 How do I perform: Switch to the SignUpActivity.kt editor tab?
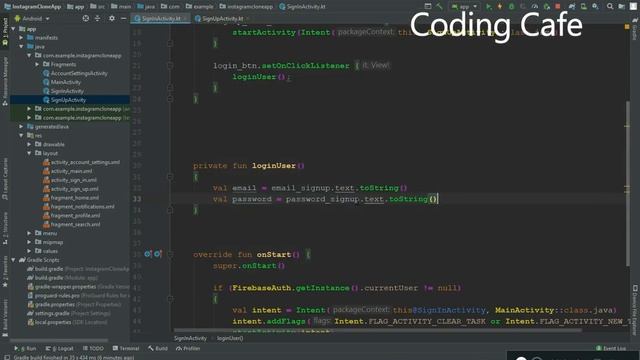tap(222, 19)
